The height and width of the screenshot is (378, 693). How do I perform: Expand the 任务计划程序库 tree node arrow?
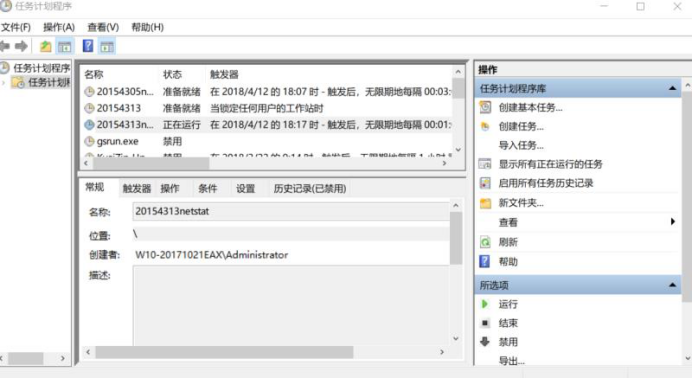pos(4,82)
